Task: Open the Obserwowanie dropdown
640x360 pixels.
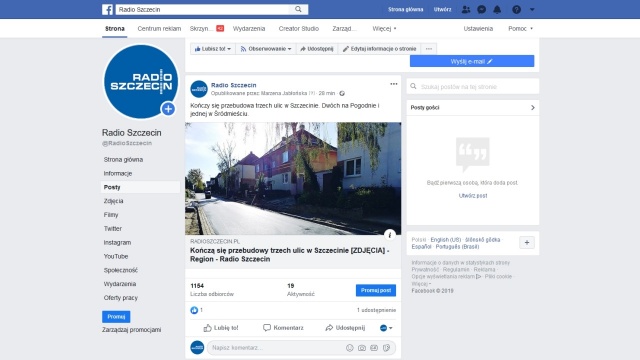Action: 266,49
